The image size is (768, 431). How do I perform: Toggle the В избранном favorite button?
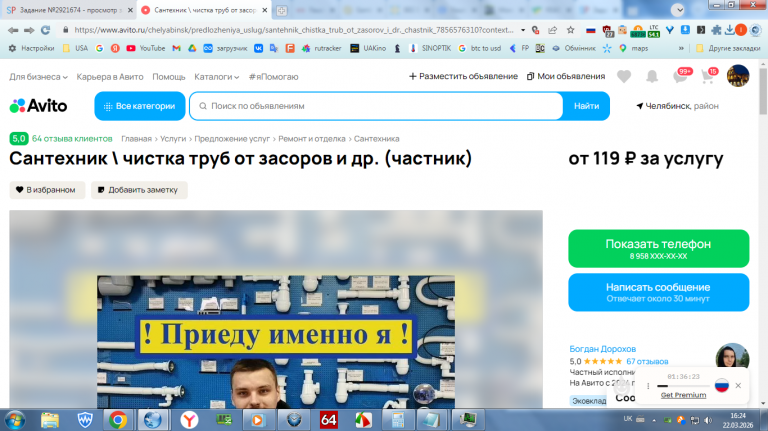point(47,190)
